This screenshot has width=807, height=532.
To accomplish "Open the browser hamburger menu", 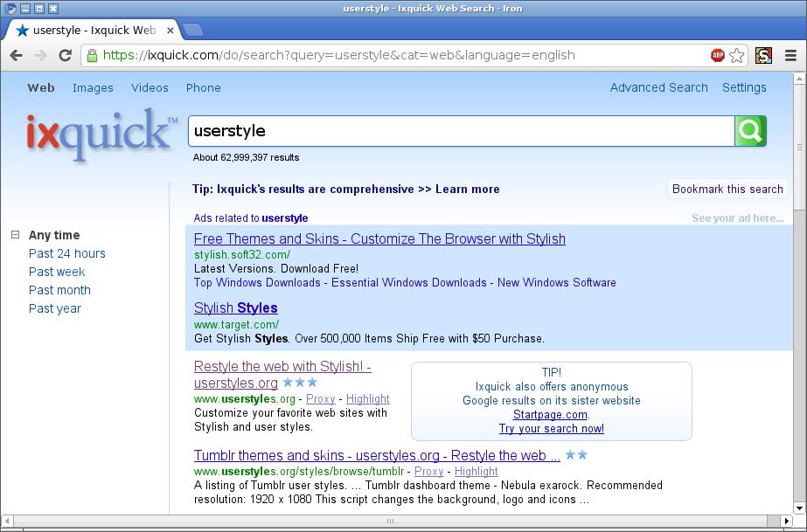I will coord(791,56).
